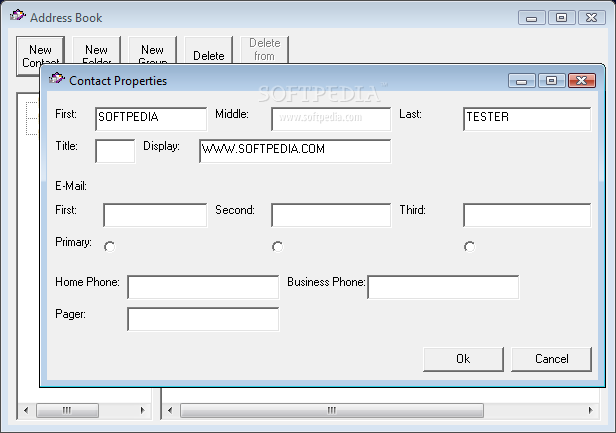Focus the Business Phone input field
Screen dimensions: 616x433
[443, 287]
